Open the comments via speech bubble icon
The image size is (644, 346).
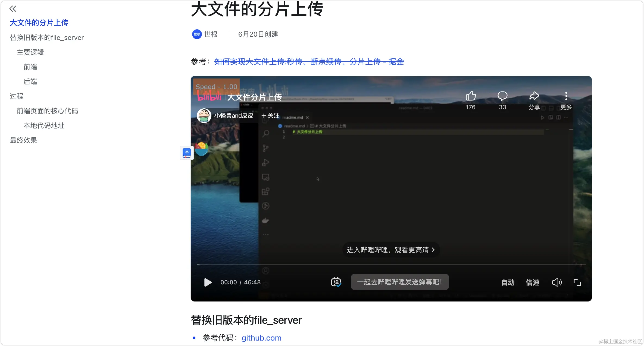pos(502,96)
